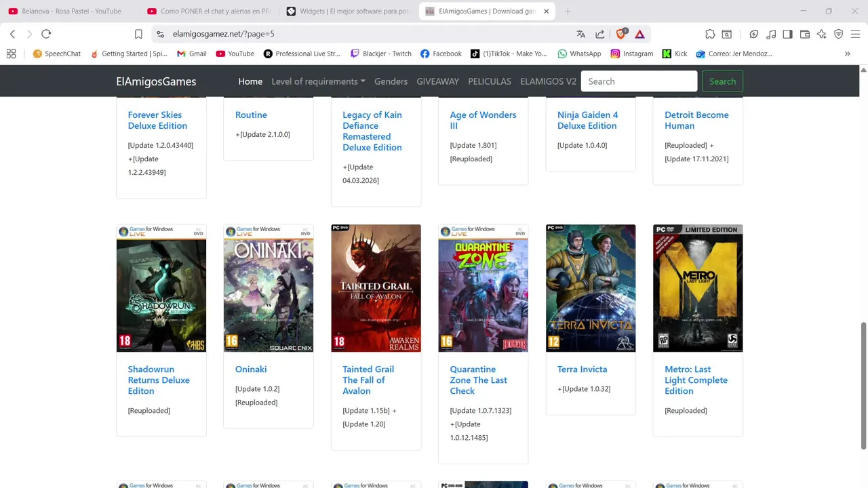The width and height of the screenshot is (868, 488).
Task: Click the ElAmigosGames site logo text
Action: tap(156, 81)
